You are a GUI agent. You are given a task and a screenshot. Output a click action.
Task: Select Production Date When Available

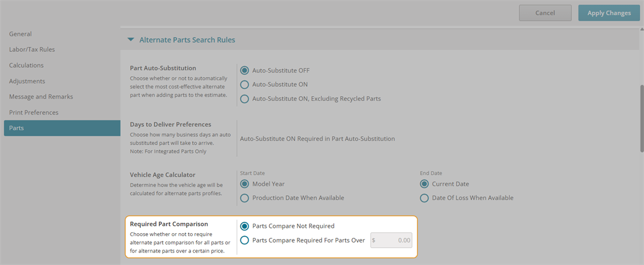coord(245,198)
